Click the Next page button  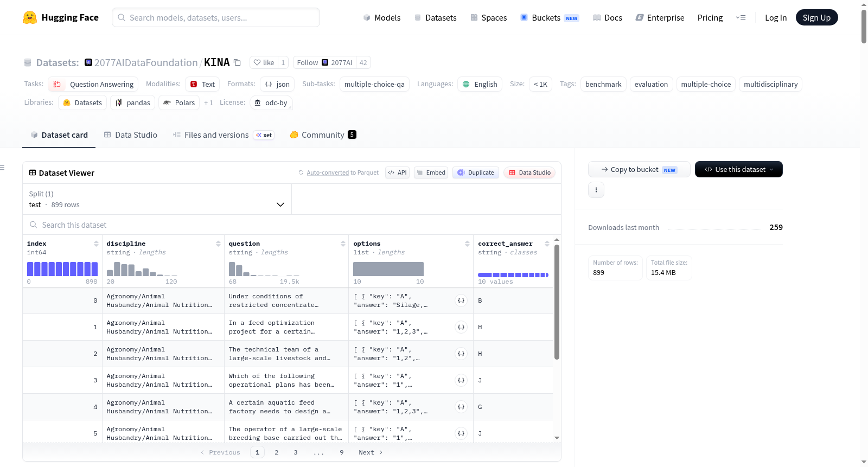(371, 452)
